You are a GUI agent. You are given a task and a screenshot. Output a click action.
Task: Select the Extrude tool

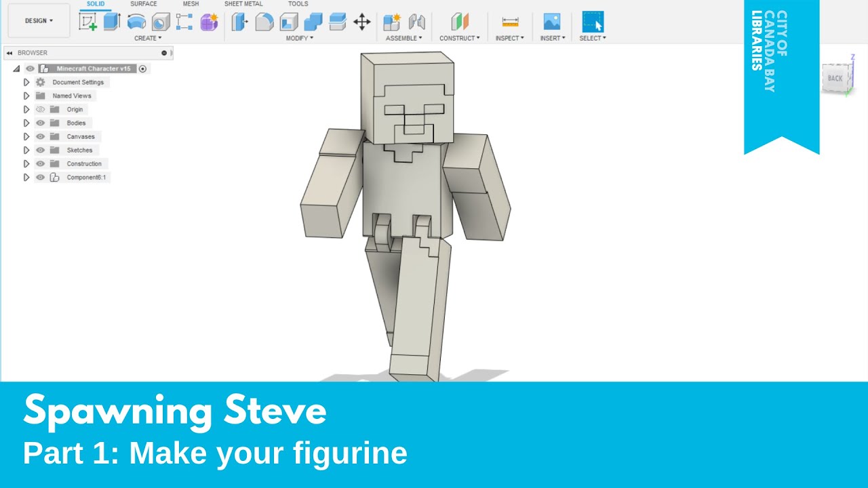pos(112,22)
